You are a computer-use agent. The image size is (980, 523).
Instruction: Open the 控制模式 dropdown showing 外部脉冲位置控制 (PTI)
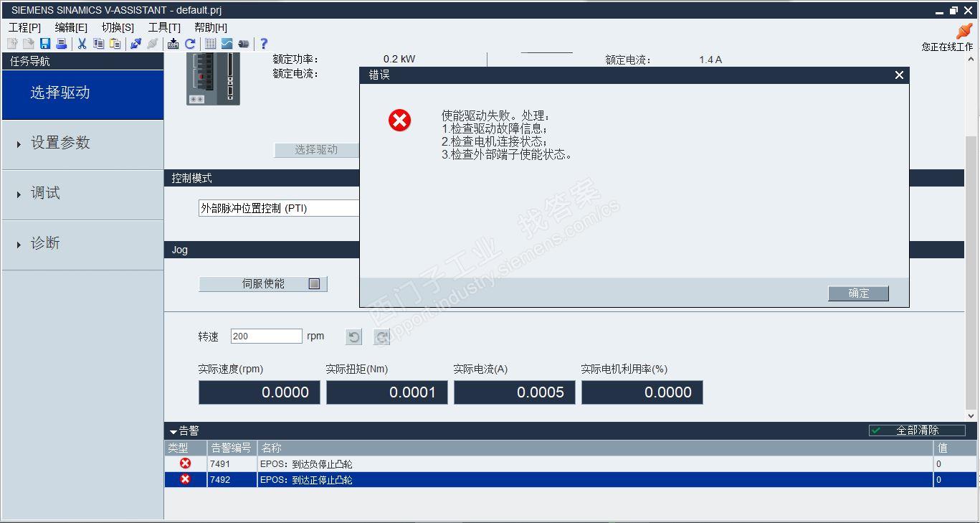pos(279,208)
